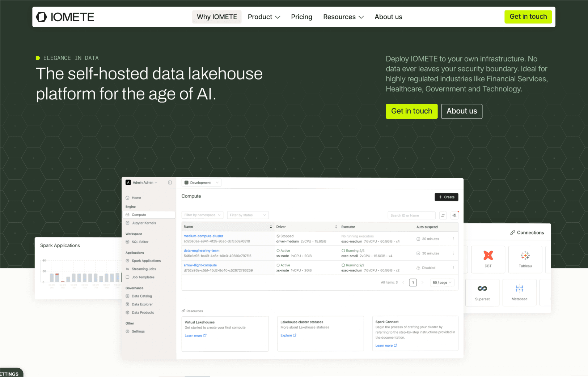The height and width of the screenshot is (377, 588).
Task: Expand the Product menu in the header
Action: (x=264, y=17)
